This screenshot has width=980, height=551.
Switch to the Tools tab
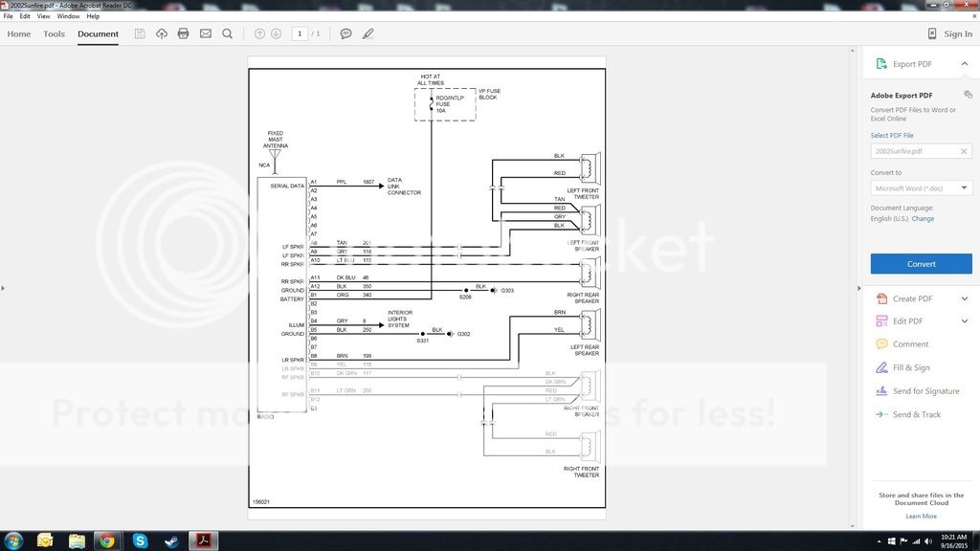tap(54, 33)
